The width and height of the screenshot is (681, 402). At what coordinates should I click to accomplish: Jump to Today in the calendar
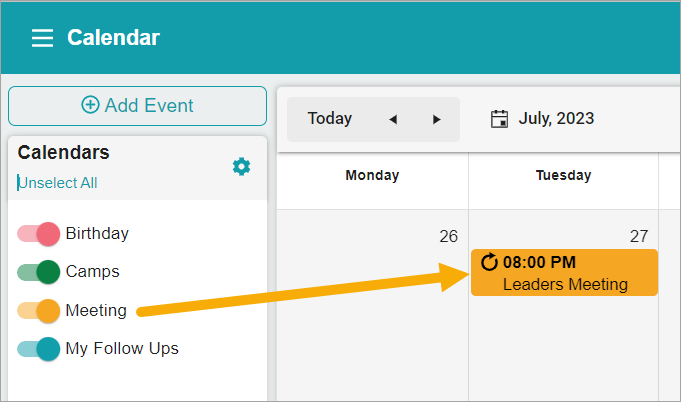point(330,119)
